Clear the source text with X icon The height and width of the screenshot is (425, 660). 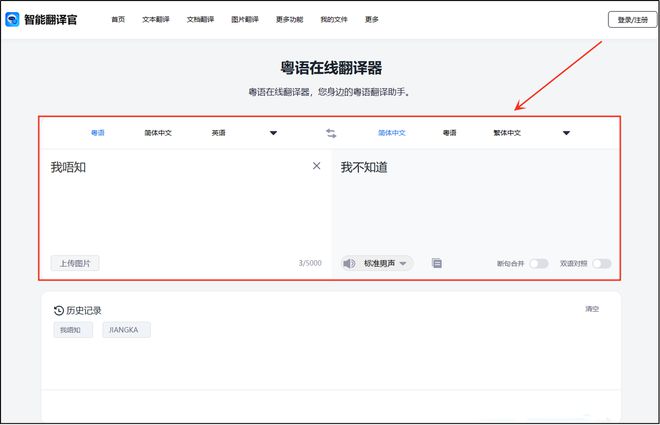(x=316, y=166)
